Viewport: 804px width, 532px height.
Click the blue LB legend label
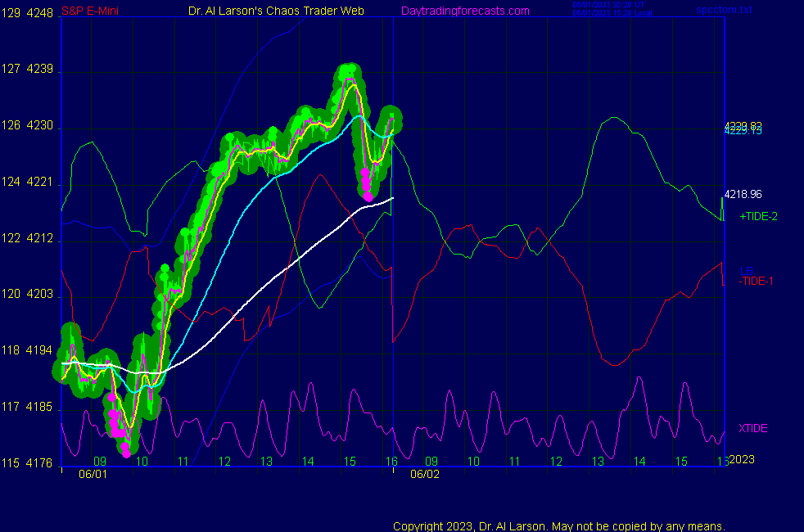click(746, 271)
